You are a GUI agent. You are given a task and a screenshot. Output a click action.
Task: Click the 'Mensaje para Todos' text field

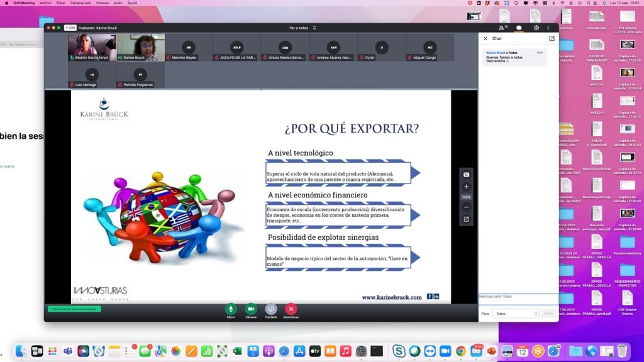pos(518,299)
